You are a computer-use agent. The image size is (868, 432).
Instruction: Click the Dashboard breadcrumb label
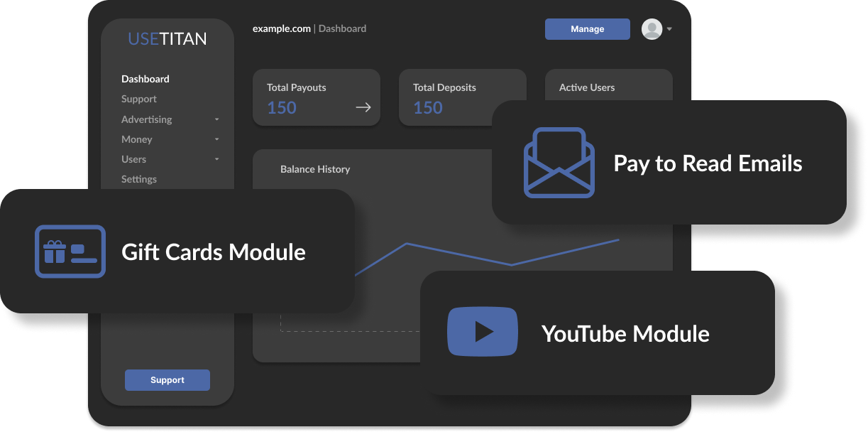coord(343,29)
